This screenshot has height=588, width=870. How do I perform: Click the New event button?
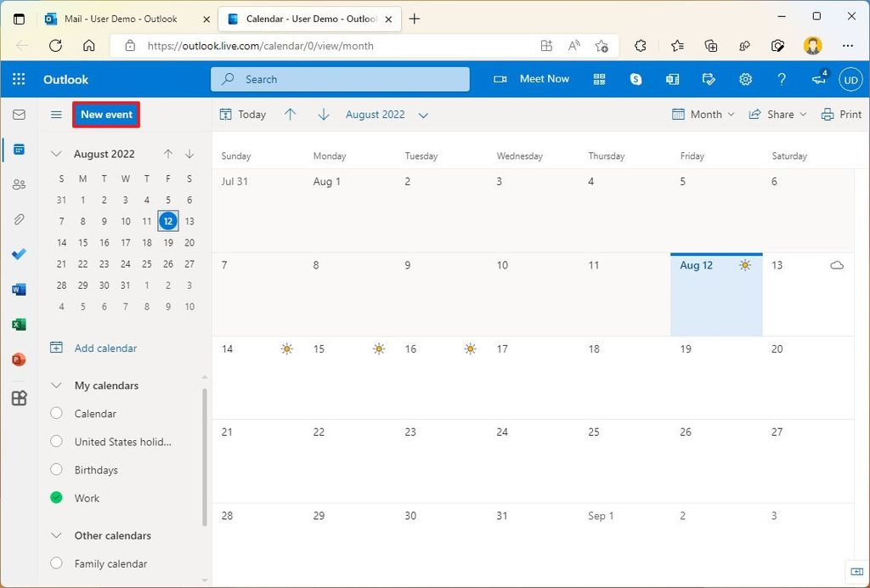(106, 114)
